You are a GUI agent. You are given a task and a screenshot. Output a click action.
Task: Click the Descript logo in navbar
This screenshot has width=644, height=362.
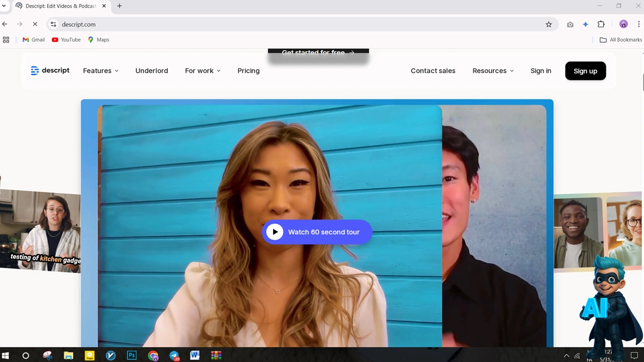[50, 71]
